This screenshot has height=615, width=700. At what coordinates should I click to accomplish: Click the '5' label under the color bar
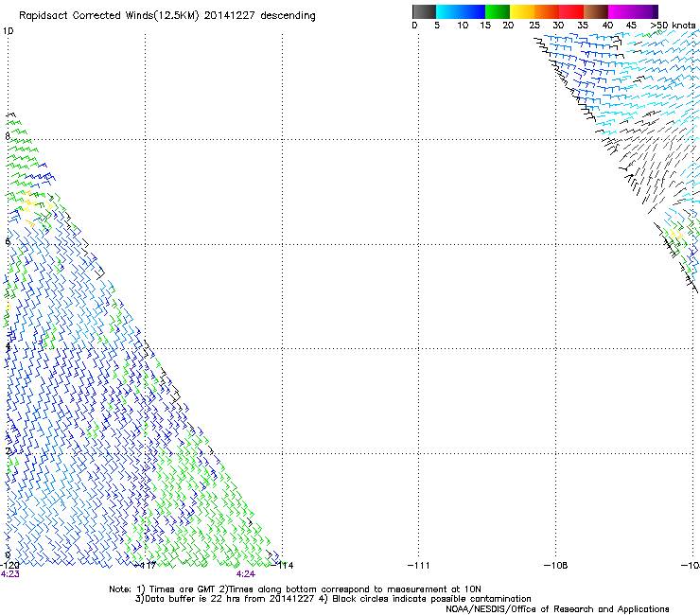click(437, 26)
